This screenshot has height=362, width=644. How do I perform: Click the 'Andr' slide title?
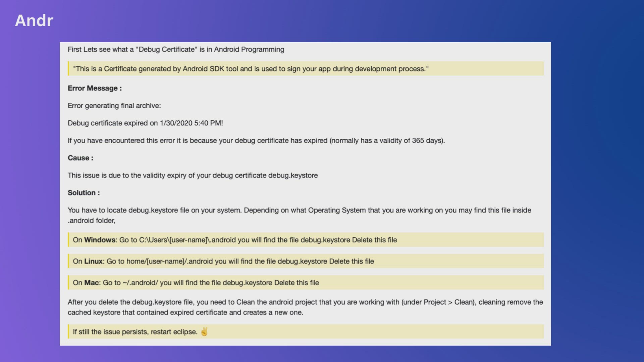34,21
